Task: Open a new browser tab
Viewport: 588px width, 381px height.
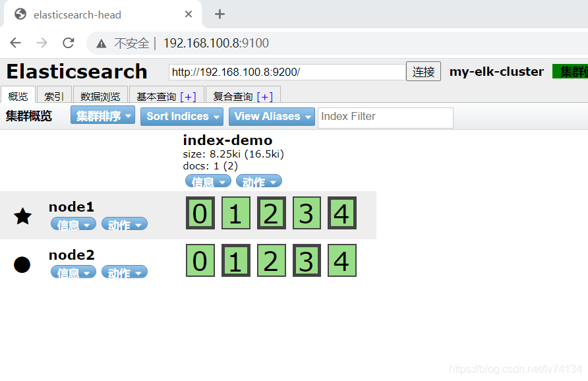Action: [220, 15]
